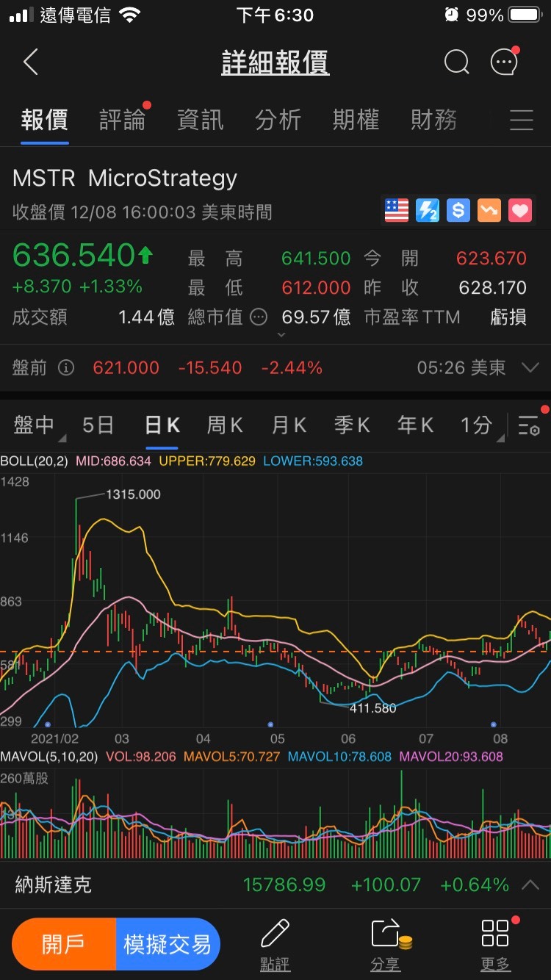Tap the MID:686.634 Bollinger value
551x980 pixels.
click(113, 461)
